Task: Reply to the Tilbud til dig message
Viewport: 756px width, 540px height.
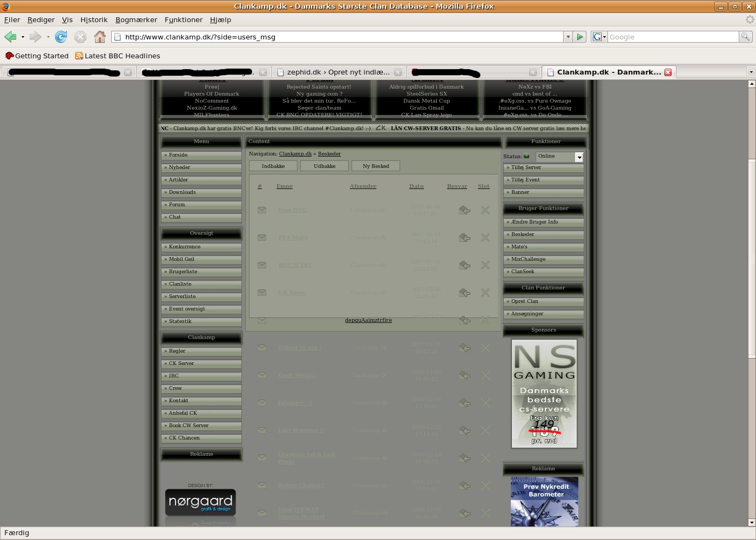Action: 464,348
